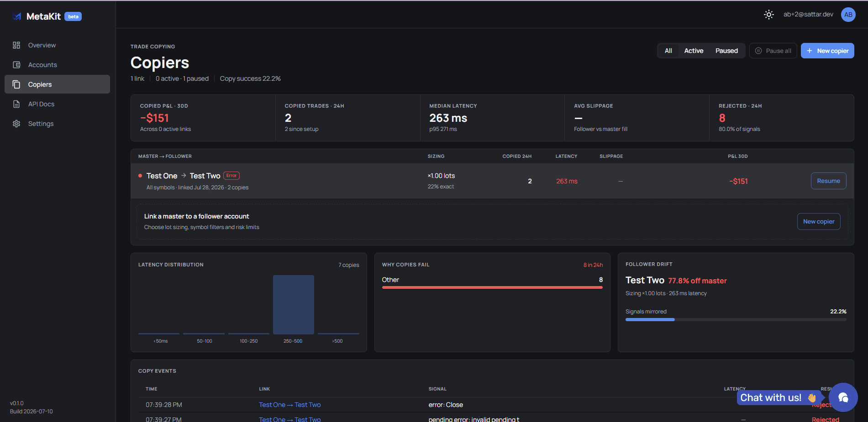The image size is (868, 422).
Task: Click the Pause all button
Action: point(773,51)
